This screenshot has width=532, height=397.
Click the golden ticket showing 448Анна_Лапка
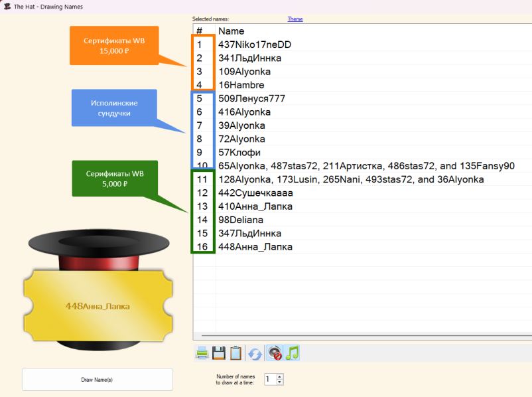pos(98,306)
